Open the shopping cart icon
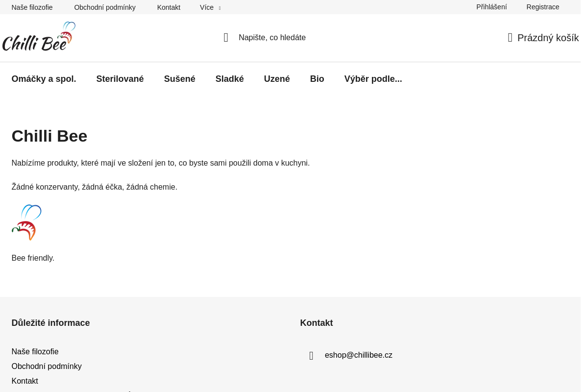 (x=510, y=38)
